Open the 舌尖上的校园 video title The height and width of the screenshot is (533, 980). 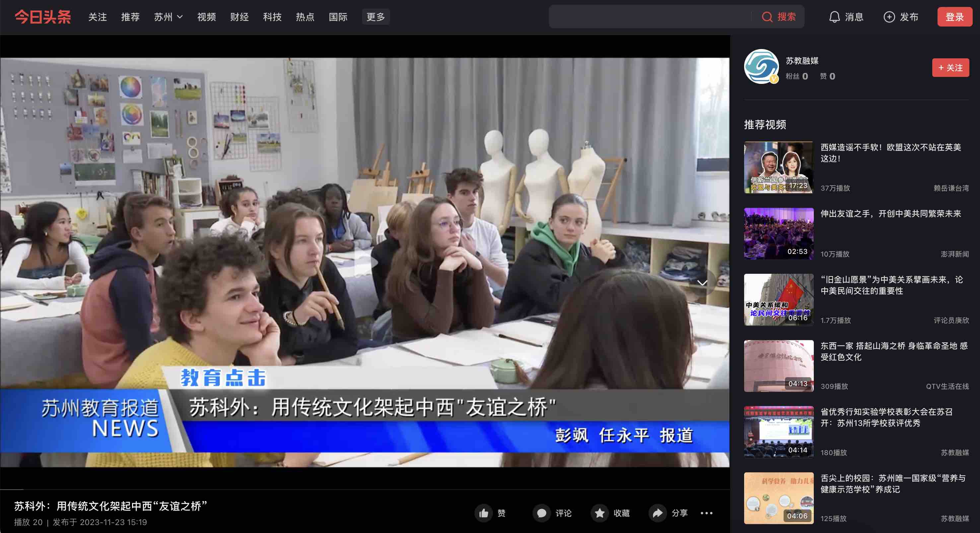click(893, 484)
